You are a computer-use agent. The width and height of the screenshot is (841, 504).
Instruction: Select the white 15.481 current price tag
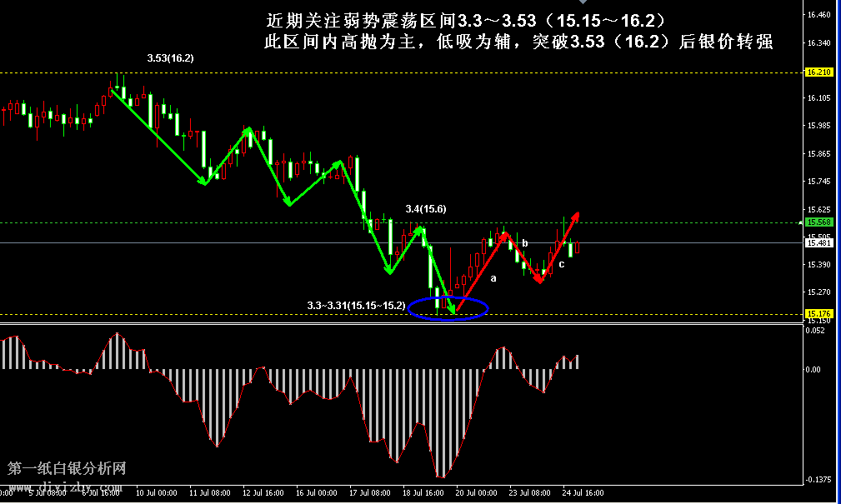(x=818, y=242)
